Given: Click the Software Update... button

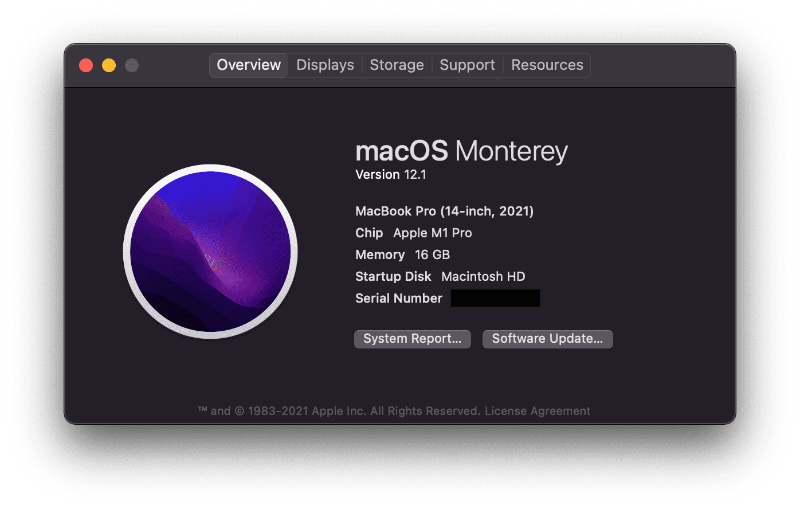Looking at the screenshot, I should [547, 339].
